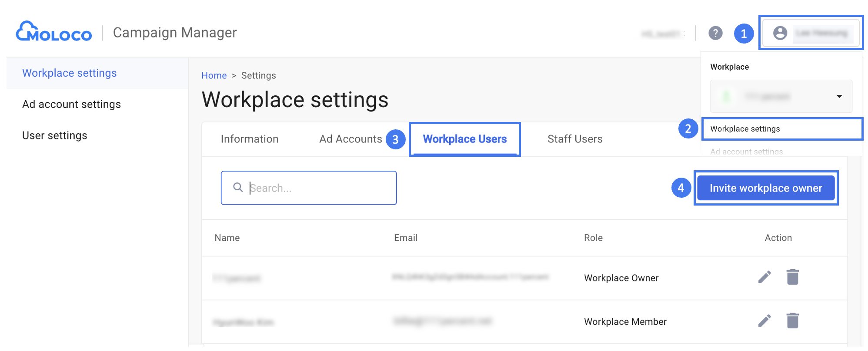This screenshot has height=351, width=868.
Task: Delete the Workplace Owner user row
Action: (792, 277)
